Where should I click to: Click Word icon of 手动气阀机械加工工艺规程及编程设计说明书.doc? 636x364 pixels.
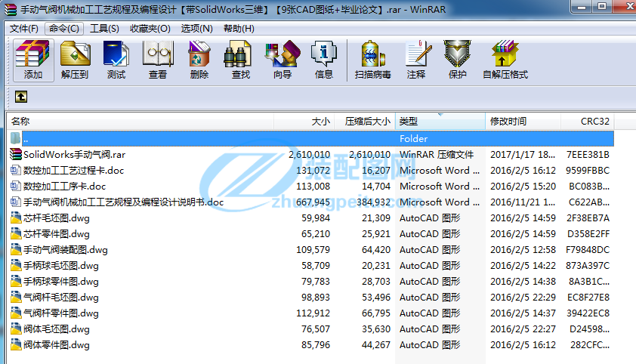[x=16, y=202]
